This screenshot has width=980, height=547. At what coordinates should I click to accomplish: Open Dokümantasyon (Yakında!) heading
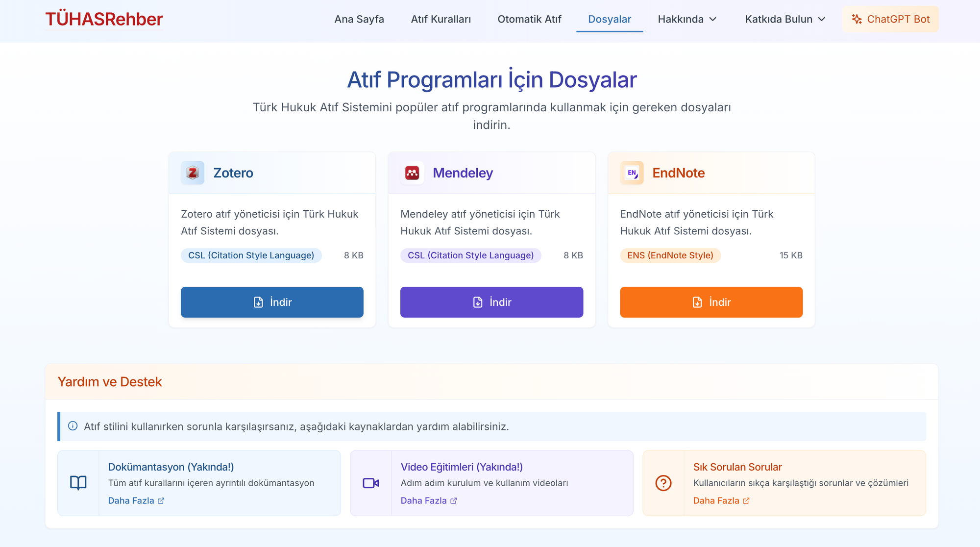[x=171, y=467]
